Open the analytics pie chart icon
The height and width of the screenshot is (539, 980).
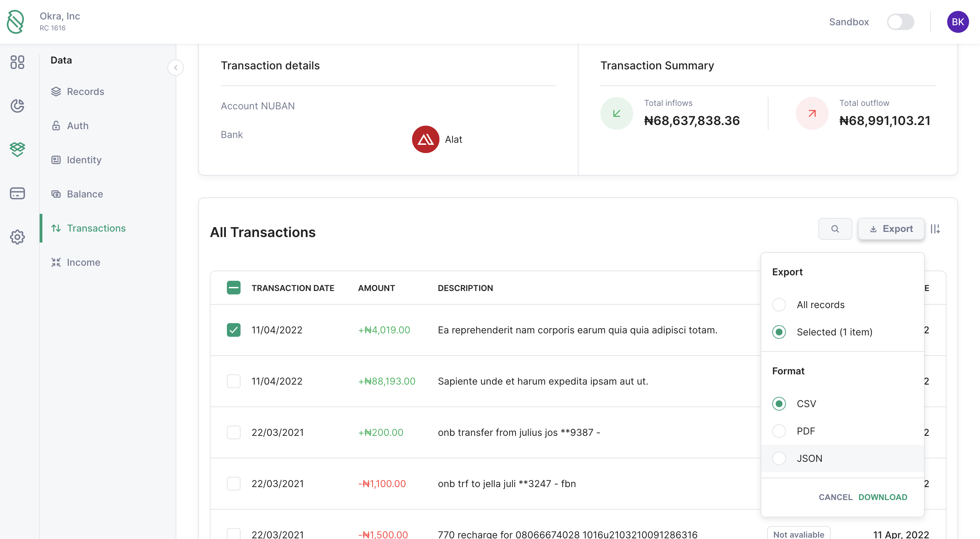point(17,106)
